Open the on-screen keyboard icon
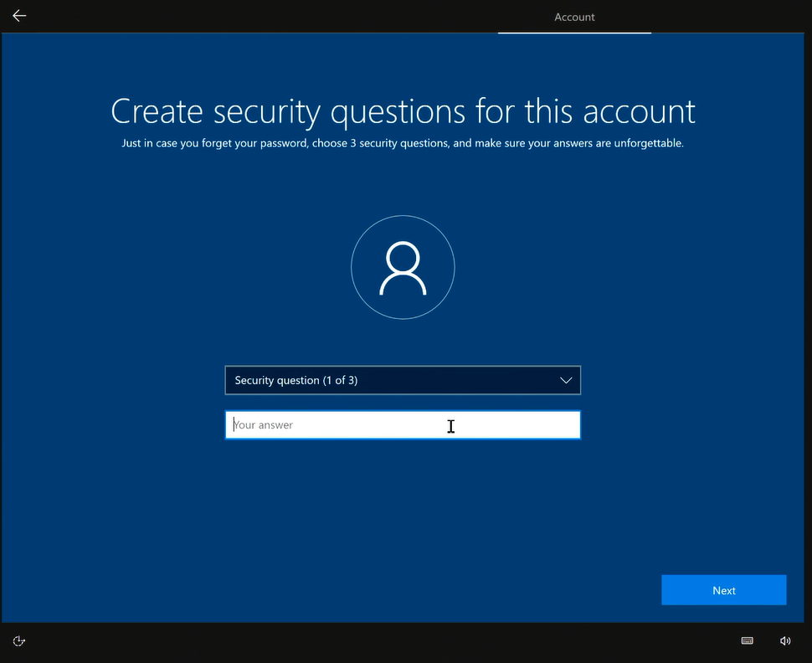This screenshot has width=812, height=663. tap(747, 641)
